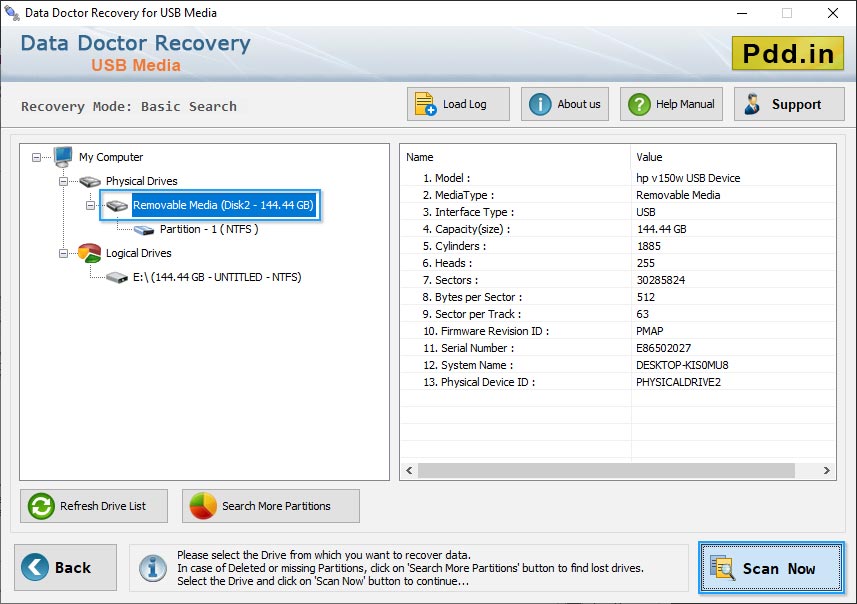Select the '2. MediaType :' row

click(618, 195)
